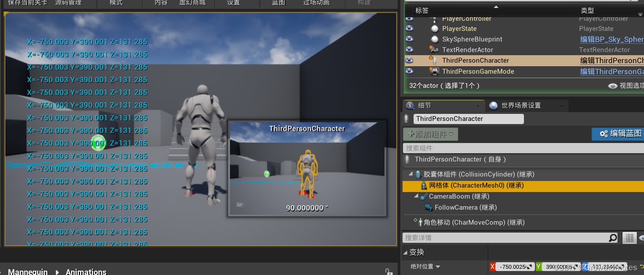Open 源码管理 toolbar item

coord(68,3)
